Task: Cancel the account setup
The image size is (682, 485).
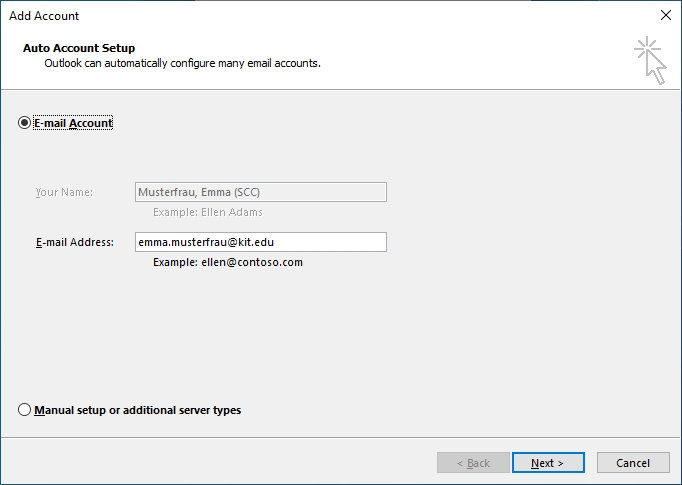Action: tap(633, 463)
